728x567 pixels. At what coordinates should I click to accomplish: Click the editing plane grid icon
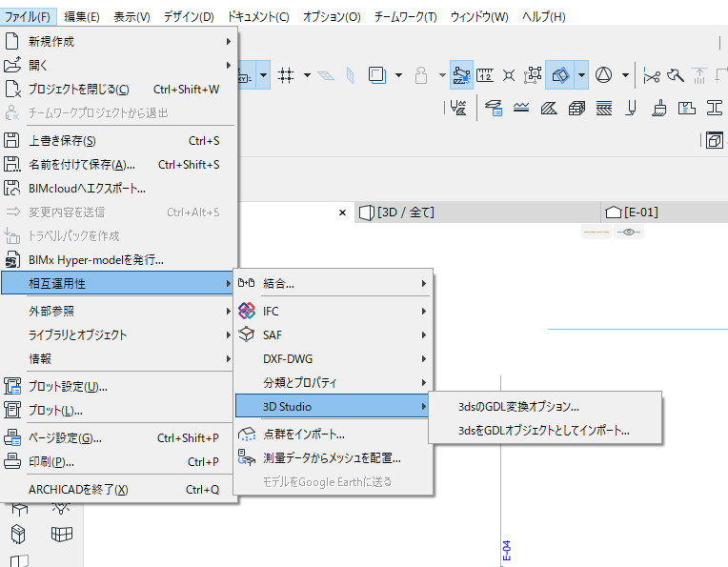point(326,75)
